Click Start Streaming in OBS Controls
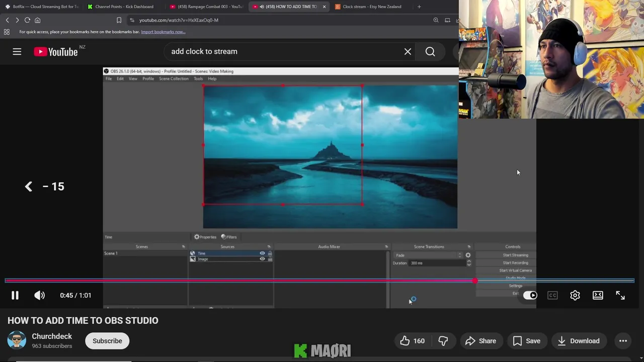This screenshot has height=362, width=644. [x=515, y=255]
